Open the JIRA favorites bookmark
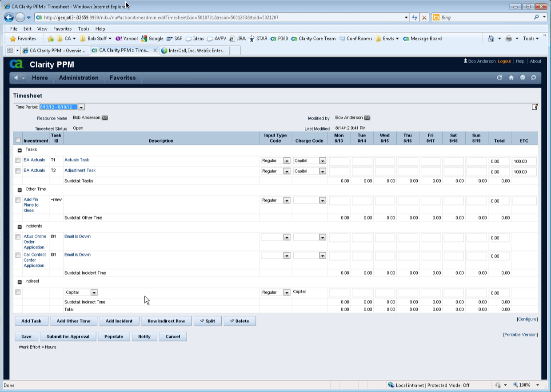The width and height of the screenshot is (551, 392). click(x=237, y=39)
